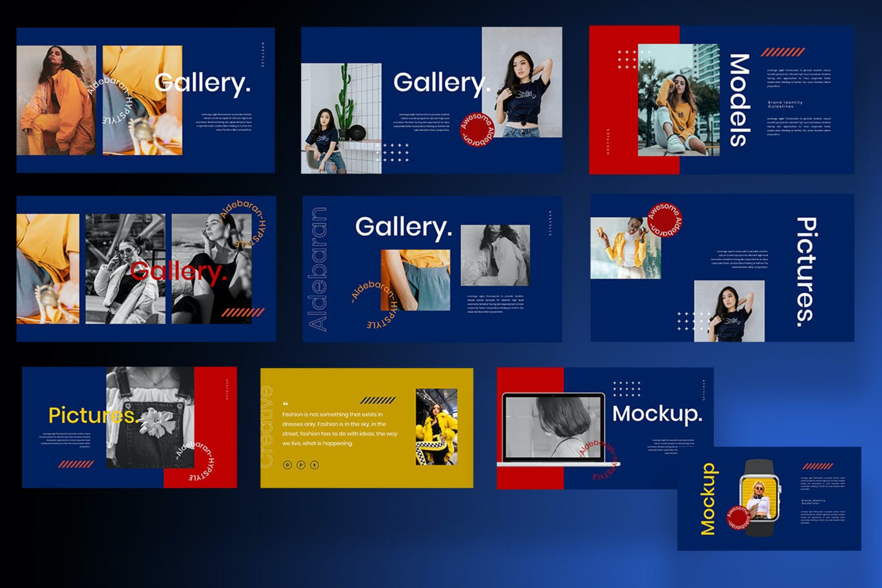The image size is (882, 588).
Task: Click the orange striped bars on the Models slide
Action: coord(783,52)
